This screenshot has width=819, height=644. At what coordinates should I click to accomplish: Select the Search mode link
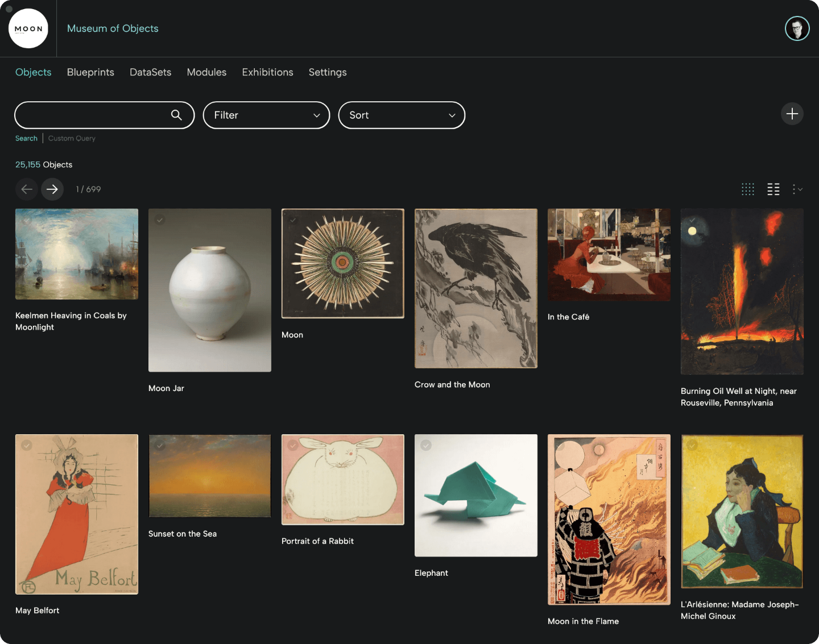[26, 138]
